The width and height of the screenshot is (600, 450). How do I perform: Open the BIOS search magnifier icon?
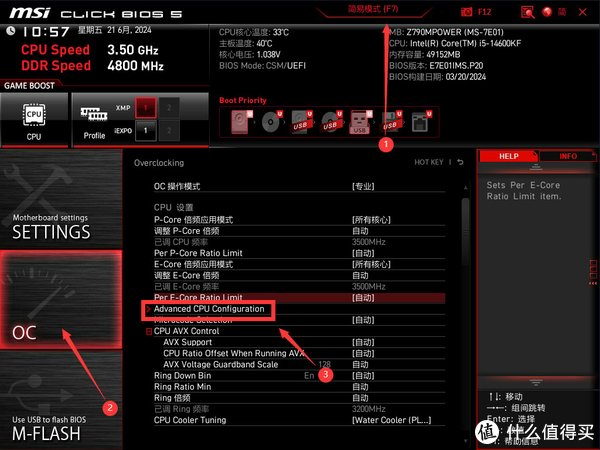click(527, 12)
